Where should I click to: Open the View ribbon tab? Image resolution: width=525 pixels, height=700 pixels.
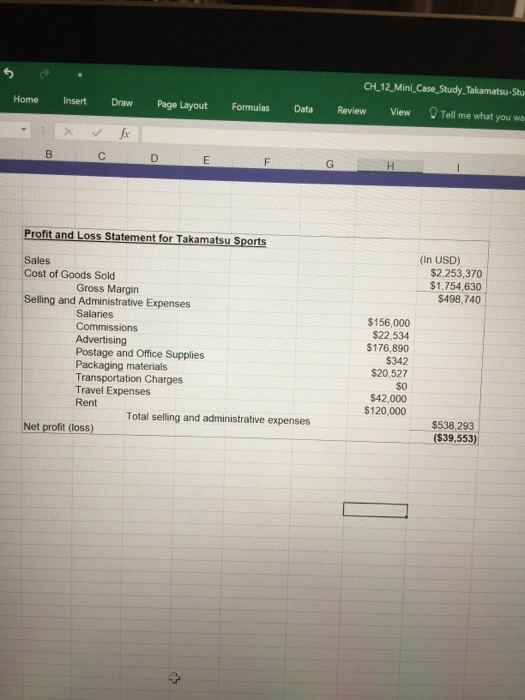(400, 112)
